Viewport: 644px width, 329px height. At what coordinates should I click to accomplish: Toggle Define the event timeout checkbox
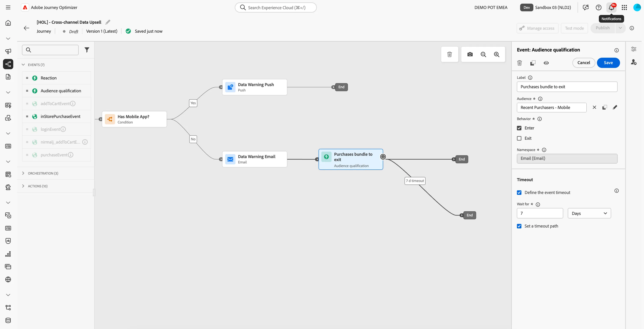(x=519, y=192)
